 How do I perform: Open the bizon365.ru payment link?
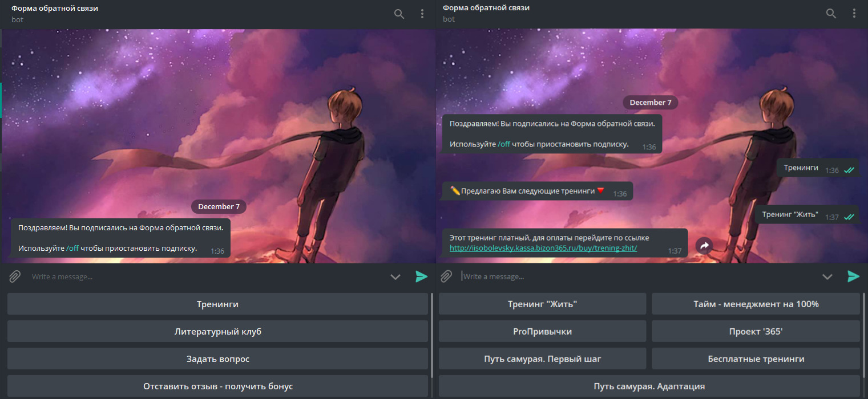click(x=543, y=249)
